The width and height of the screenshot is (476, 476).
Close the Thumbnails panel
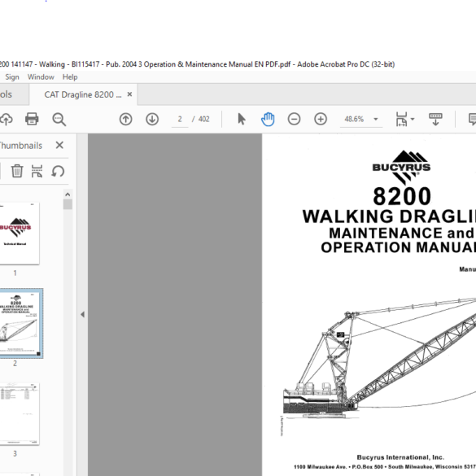59,145
